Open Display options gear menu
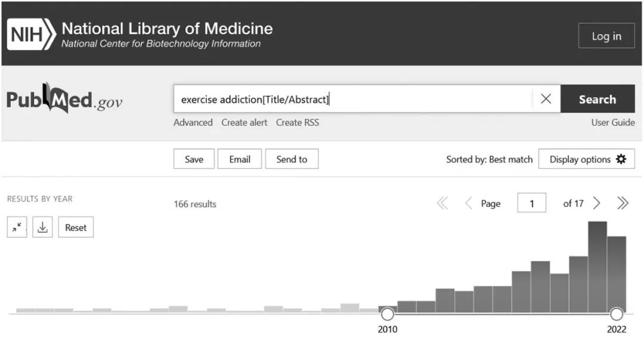The height and width of the screenshot is (343, 644). [587, 159]
